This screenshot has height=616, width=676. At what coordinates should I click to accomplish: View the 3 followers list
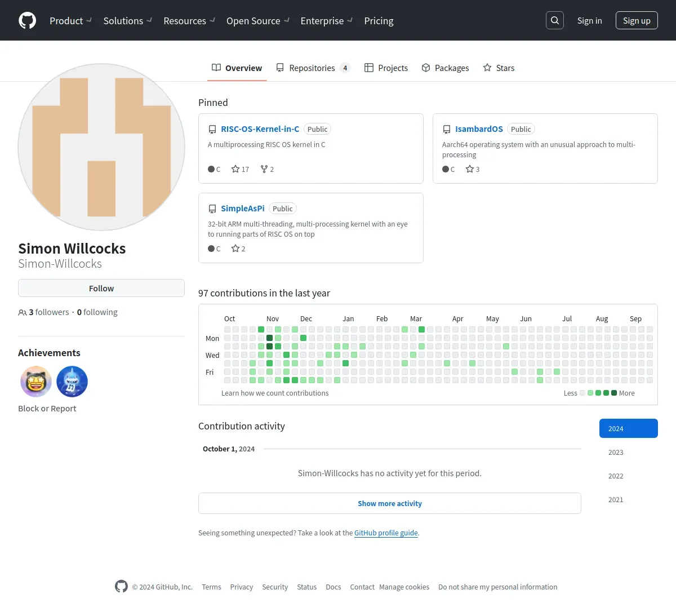click(x=48, y=312)
